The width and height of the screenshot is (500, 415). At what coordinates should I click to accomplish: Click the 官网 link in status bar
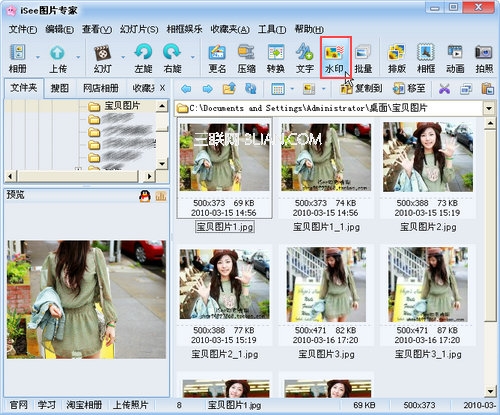click(18, 405)
